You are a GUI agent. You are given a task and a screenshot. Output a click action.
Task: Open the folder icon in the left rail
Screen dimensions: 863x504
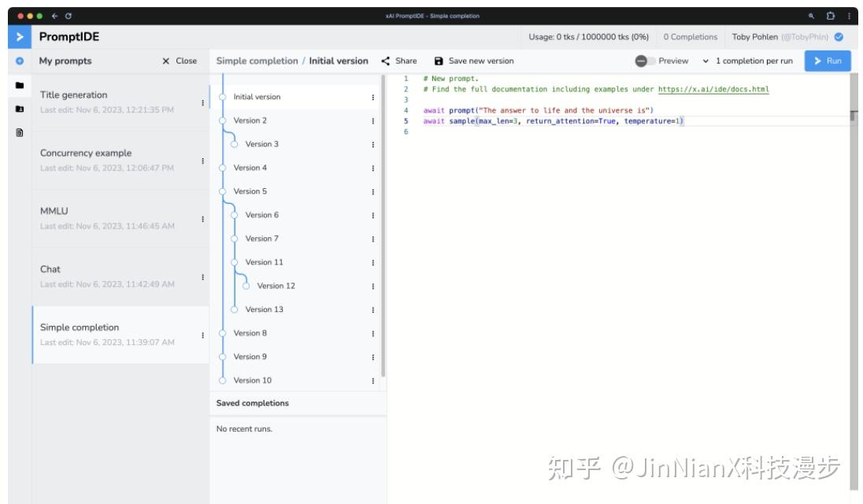(x=17, y=85)
